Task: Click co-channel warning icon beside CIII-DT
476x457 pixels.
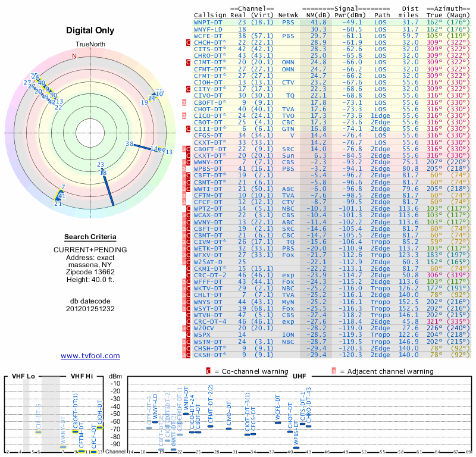Action: 189,128
